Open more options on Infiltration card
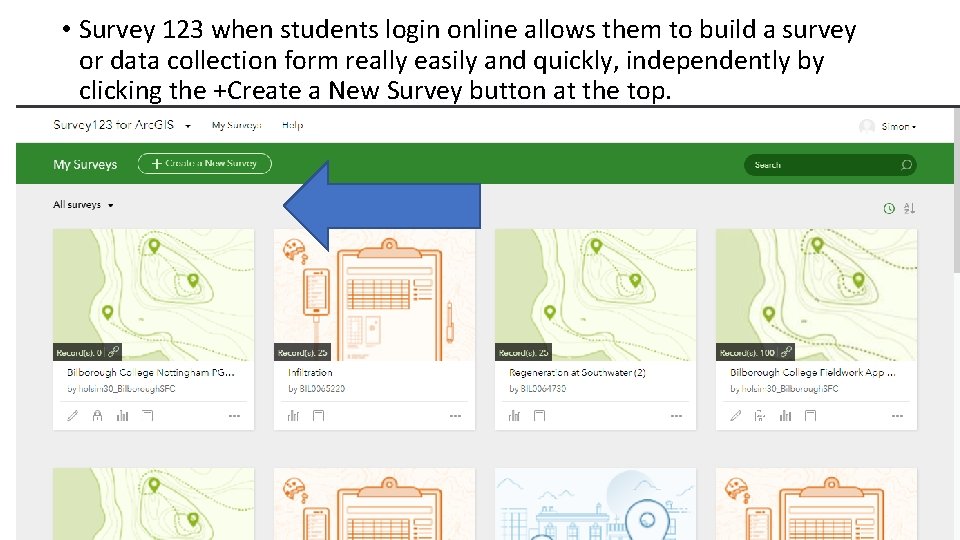The width and height of the screenshot is (960, 540). (455, 416)
